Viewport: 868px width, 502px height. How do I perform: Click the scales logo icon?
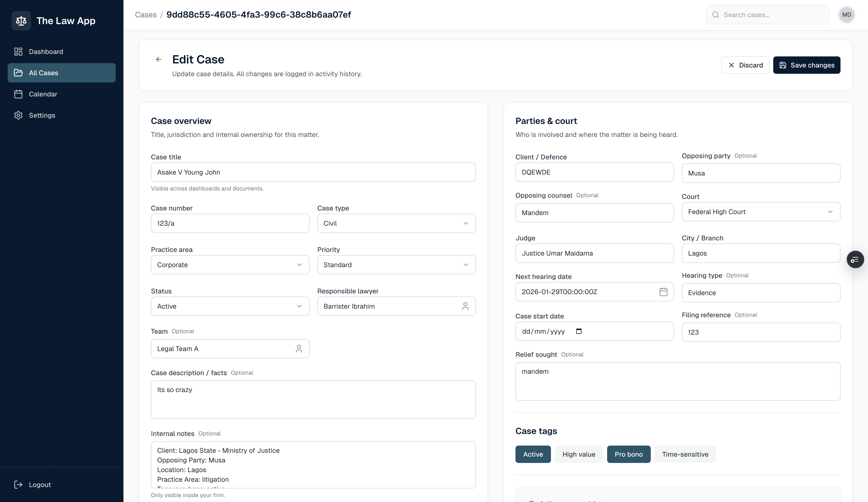click(x=21, y=21)
